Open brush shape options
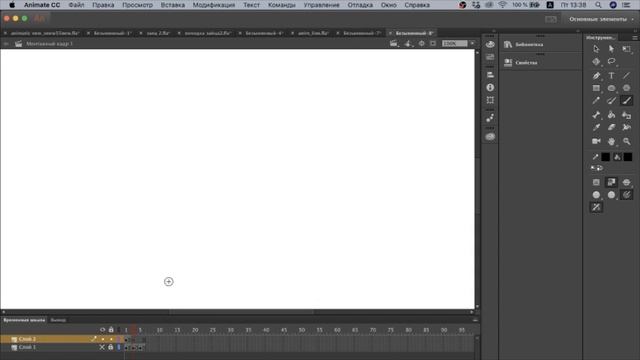 pos(611,195)
